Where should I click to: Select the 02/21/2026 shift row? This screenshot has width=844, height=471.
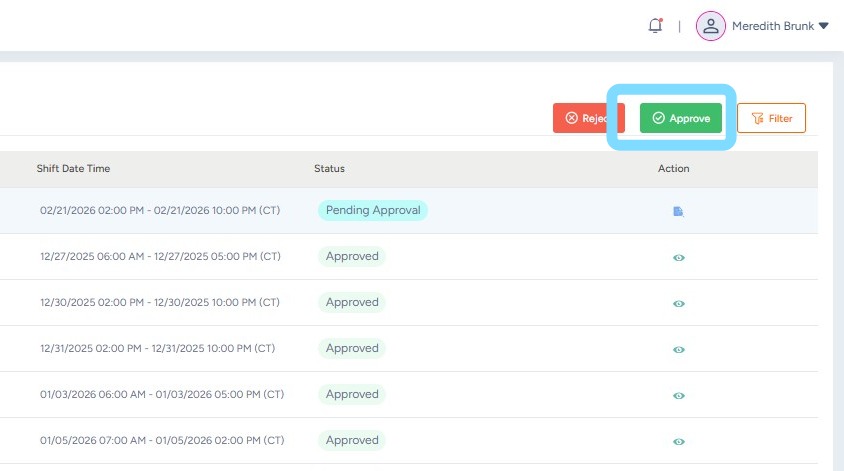pos(160,211)
